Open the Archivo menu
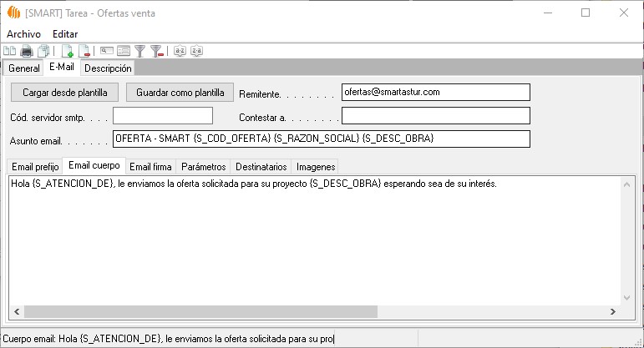Screen dimensions: 644x348 (x=23, y=33)
